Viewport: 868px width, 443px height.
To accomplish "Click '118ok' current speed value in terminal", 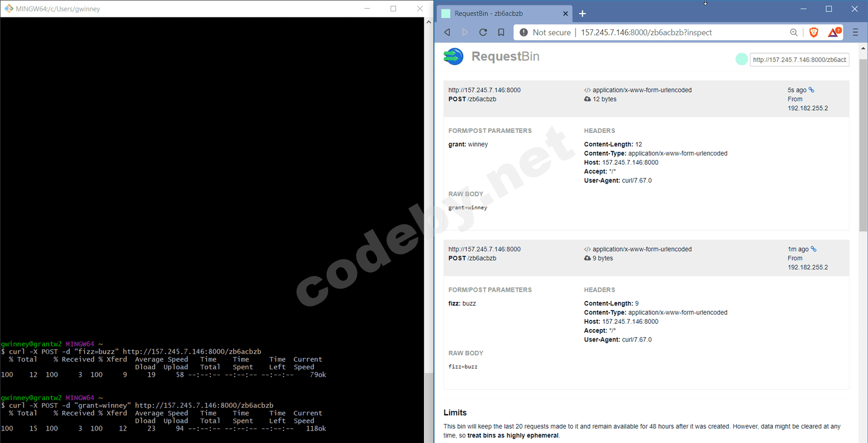I will coord(316,428).
